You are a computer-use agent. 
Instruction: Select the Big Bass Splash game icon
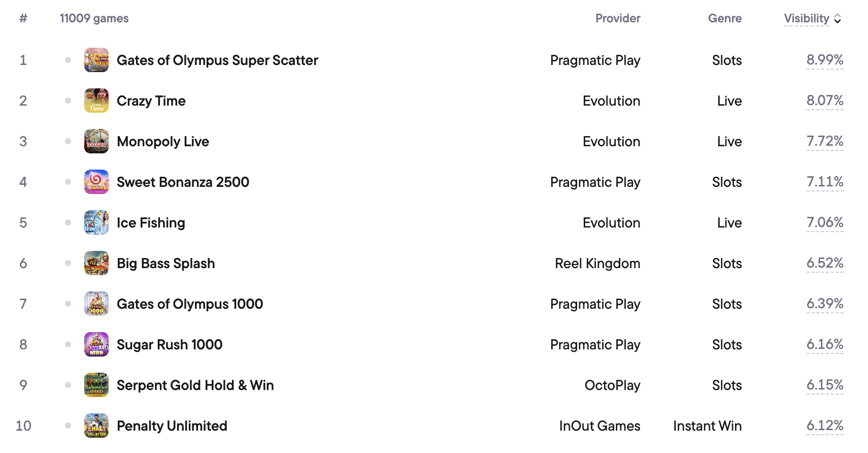[96, 263]
